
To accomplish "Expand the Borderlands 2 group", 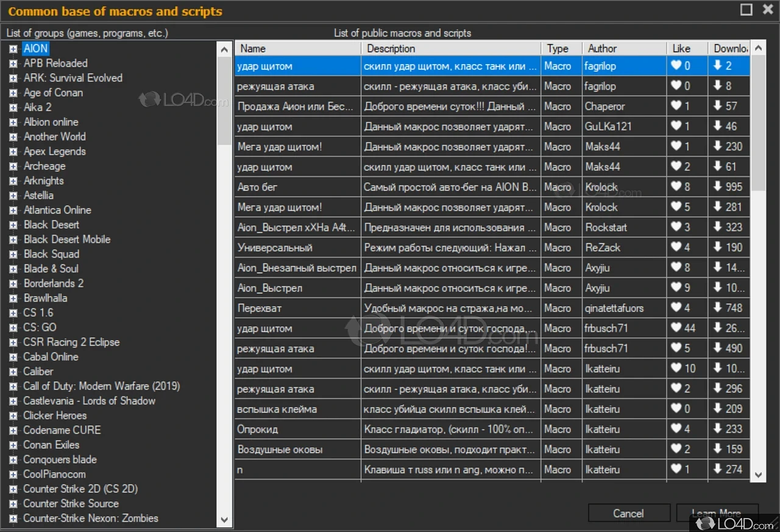I will tap(13, 284).
